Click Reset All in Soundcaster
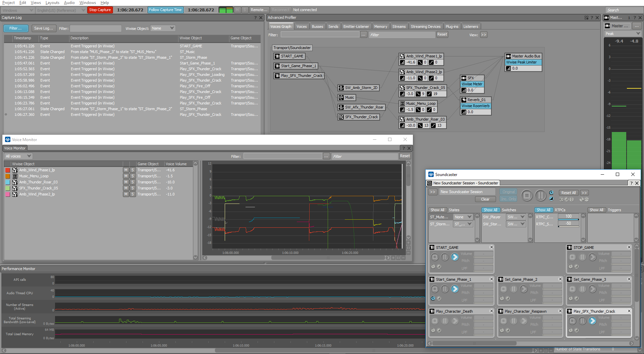This screenshot has height=354, width=644. 569,193
